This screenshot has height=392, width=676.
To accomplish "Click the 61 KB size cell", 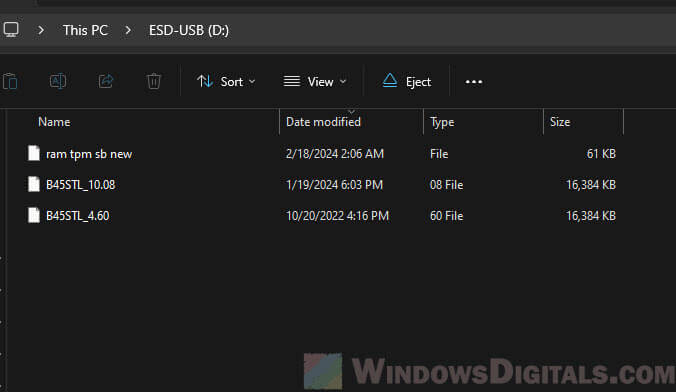I will click(x=601, y=154).
